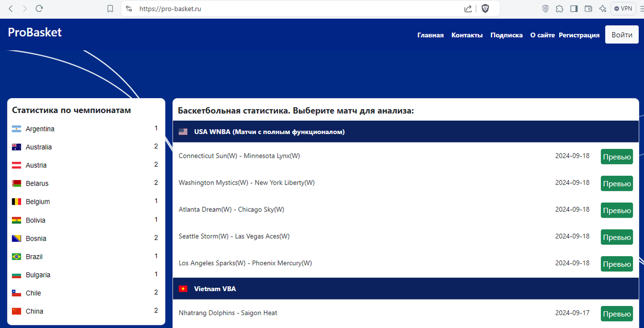Open the Leo AI sparkle icon
This screenshot has width=644, height=328.
602,9
